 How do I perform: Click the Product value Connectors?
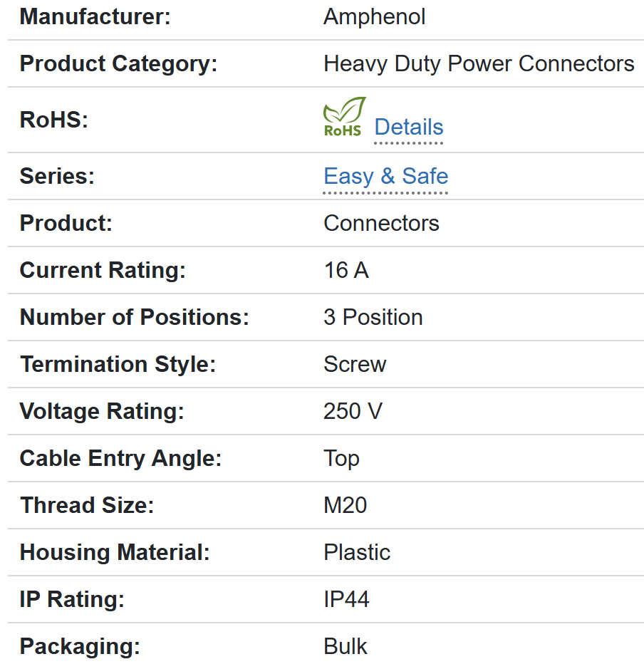point(381,223)
